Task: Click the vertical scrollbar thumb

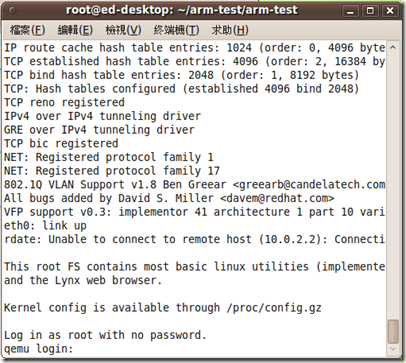Action: [x=393, y=331]
